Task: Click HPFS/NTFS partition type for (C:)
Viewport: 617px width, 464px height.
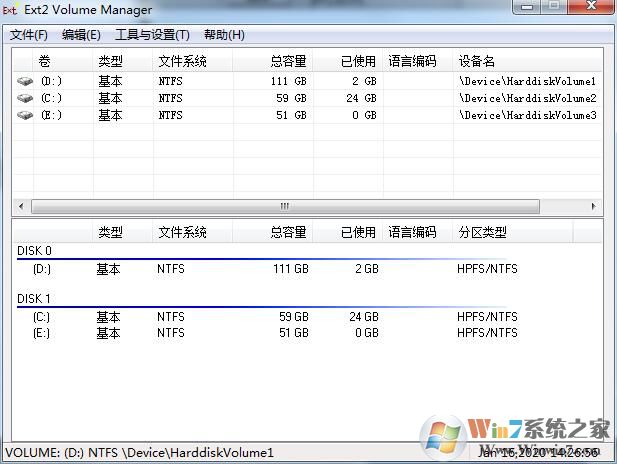Action: [x=487, y=317]
